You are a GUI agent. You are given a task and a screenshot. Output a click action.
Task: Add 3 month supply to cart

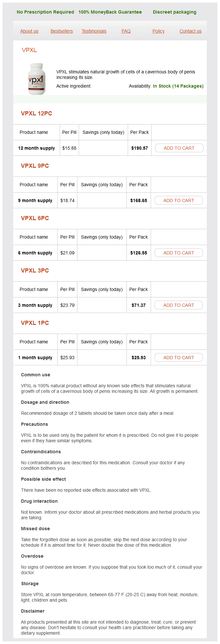tap(178, 305)
